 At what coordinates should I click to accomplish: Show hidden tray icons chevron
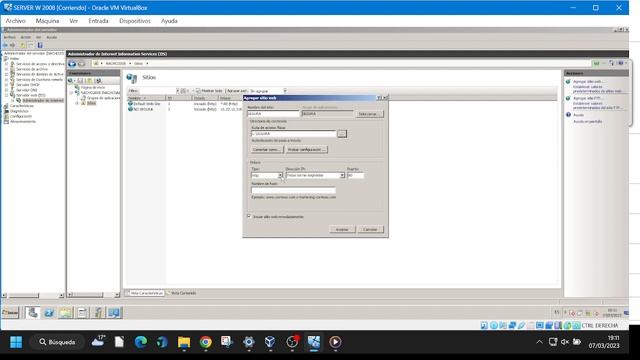pyautogui.click(x=539, y=342)
